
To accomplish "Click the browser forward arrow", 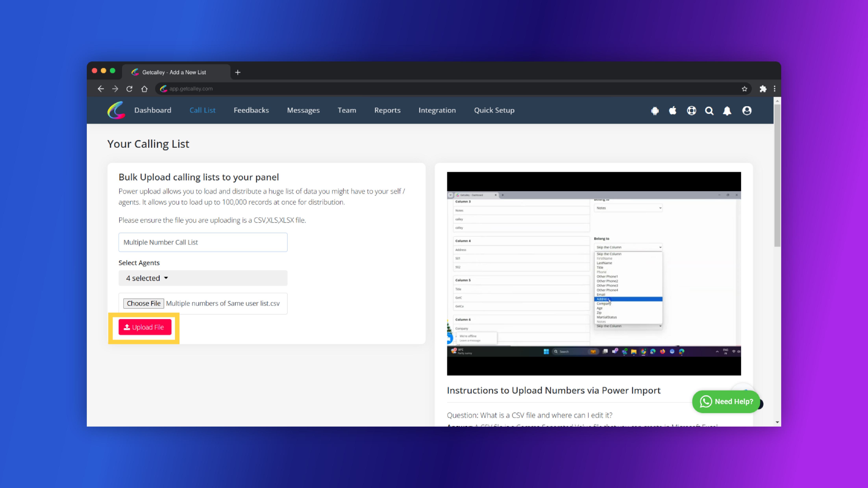I will tap(115, 89).
